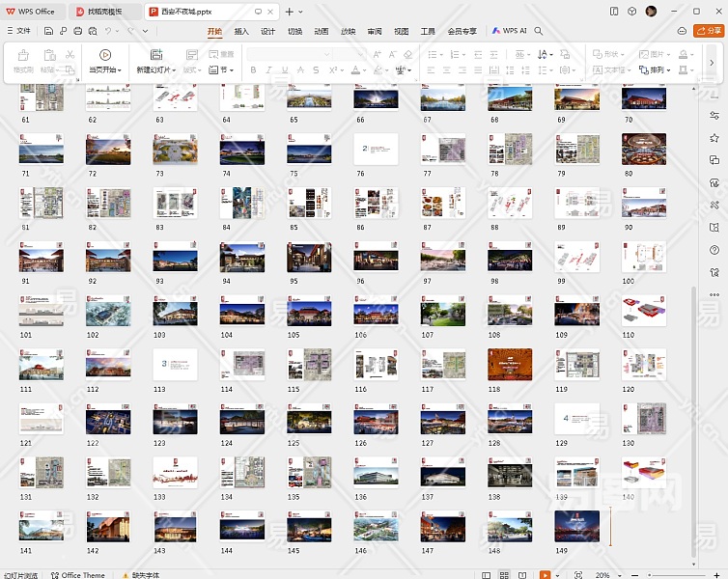Start slideshow from status bar play button
The width and height of the screenshot is (728, 579).
[x=546, y=575]
